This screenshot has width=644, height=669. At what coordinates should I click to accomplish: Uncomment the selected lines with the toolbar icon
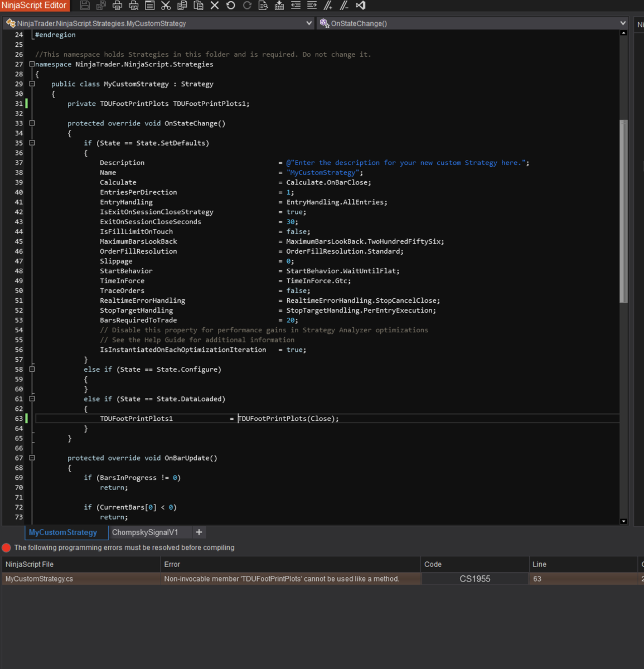pyautogui.click(x=344, y=6)
